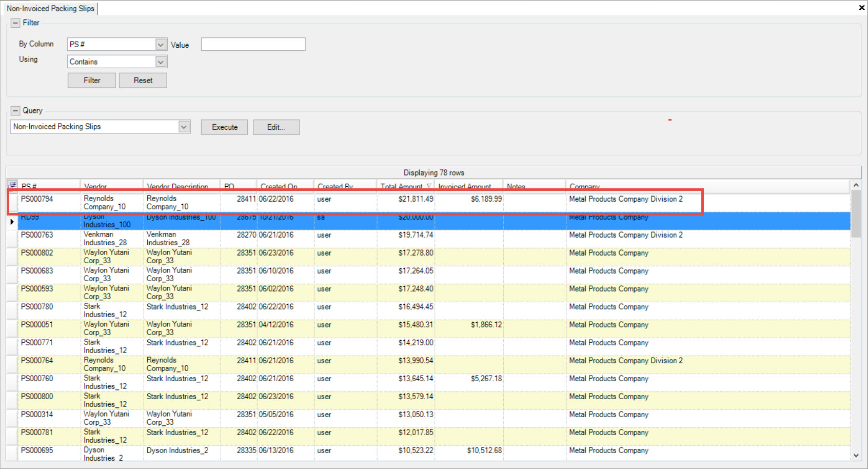Open the By Column dropdown
Image resolution: width=868 pixels, height=469 pixels.
161,45
